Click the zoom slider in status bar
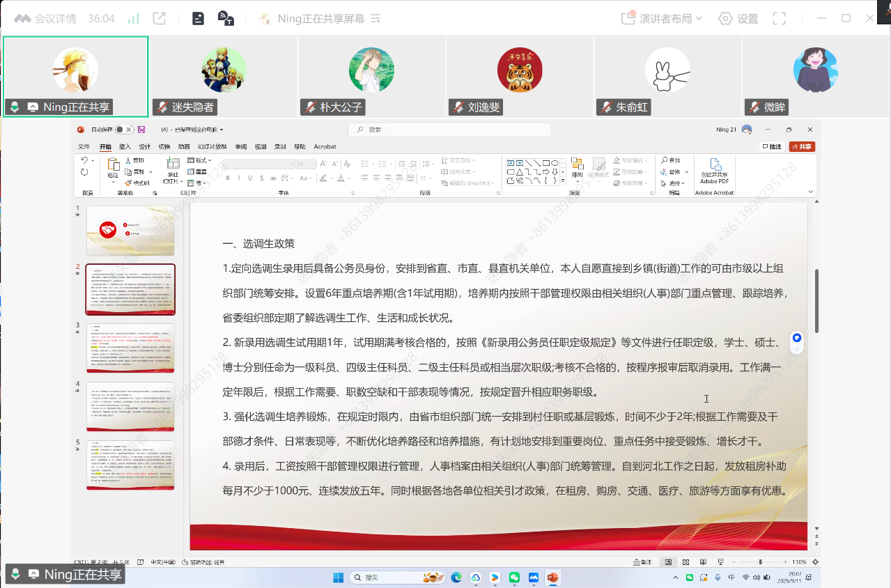The width and height of the screenshot is (891, 588). coord(760,562)
